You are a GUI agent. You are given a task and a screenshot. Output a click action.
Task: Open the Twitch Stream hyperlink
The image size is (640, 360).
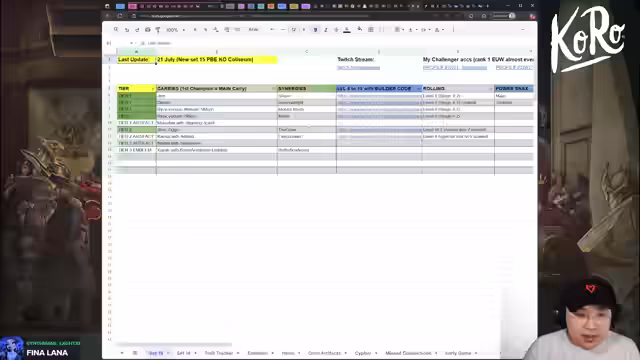pyautogui.click(x=358, y=68)
